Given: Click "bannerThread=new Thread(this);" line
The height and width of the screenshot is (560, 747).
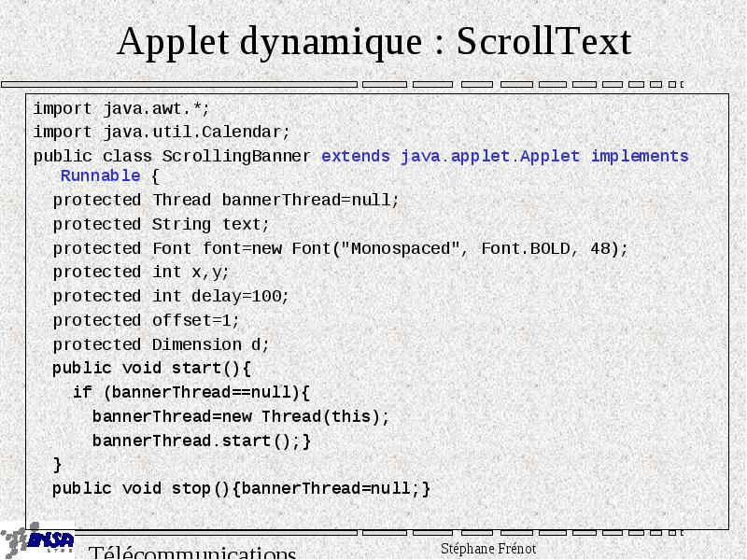Looking at the screenshot, I should [241, 416].
